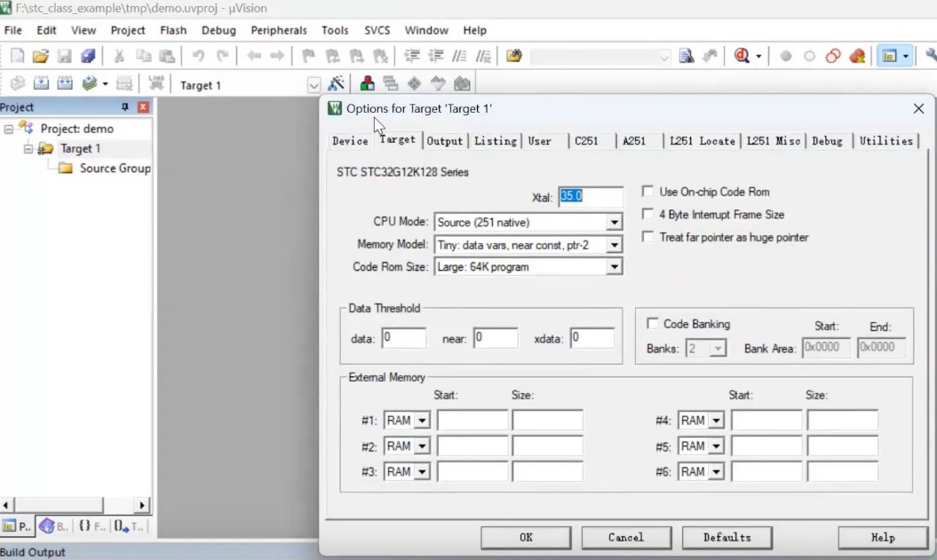
Task: Expand the Memory Model dropdown
Action: [x=614, y=245]
